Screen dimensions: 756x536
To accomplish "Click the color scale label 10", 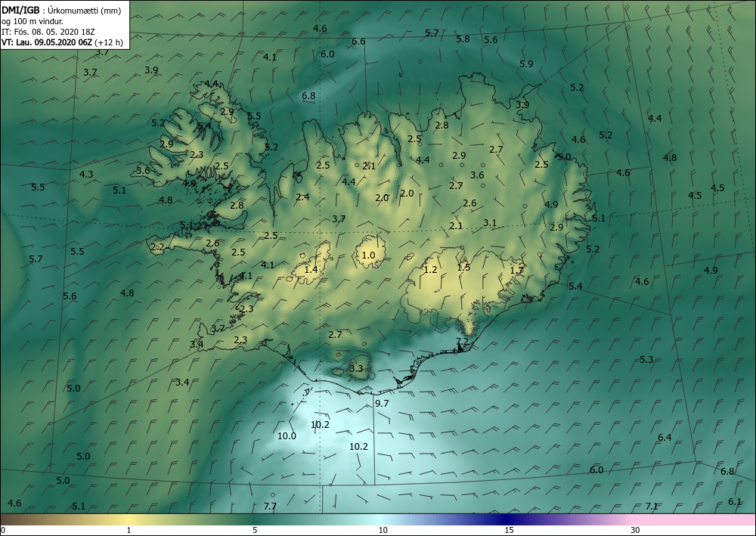I will click(x=383, y=530).
